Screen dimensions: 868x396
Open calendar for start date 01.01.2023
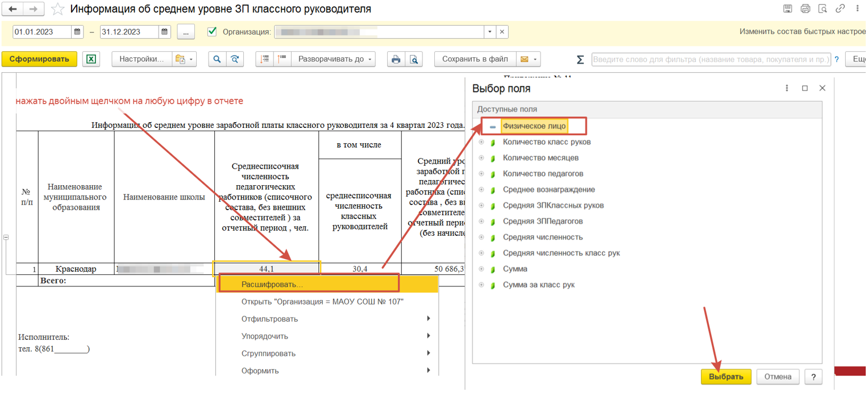pos(78,32)
